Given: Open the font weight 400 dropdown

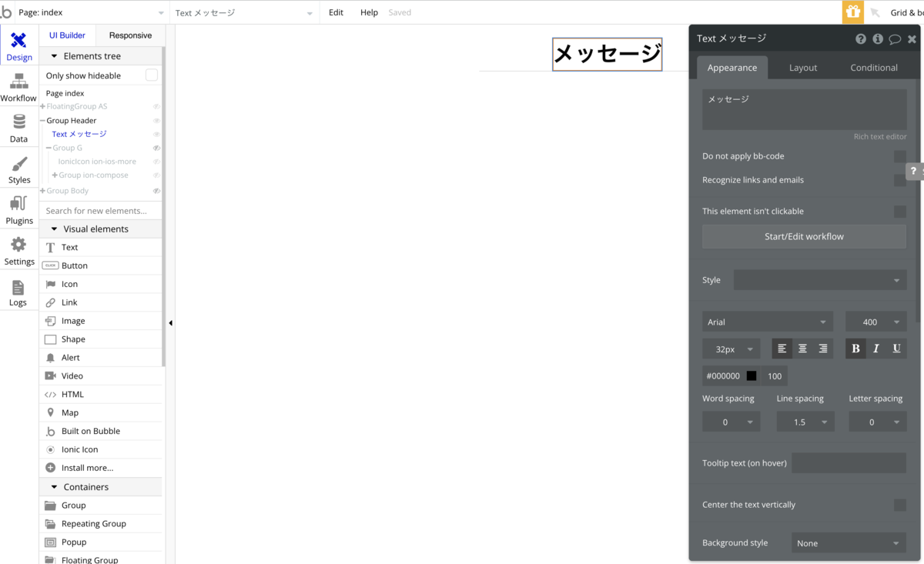Looking at the screenshot, I should coord(875,322).
